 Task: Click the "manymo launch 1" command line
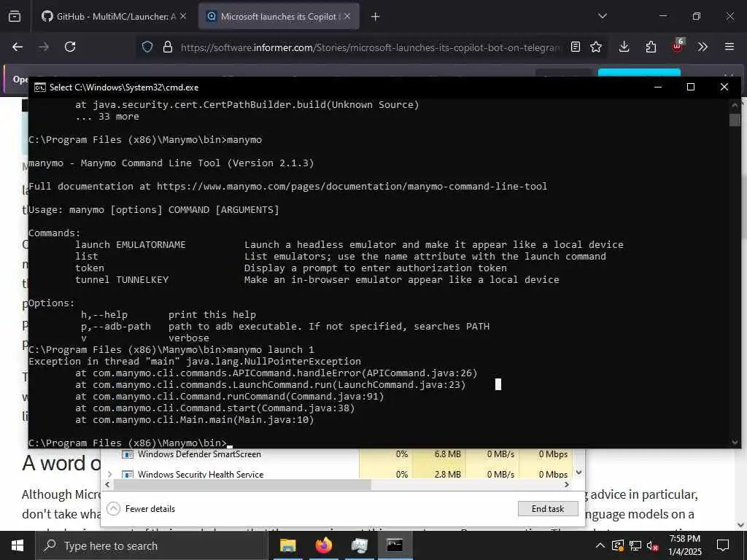pos(270,349)
